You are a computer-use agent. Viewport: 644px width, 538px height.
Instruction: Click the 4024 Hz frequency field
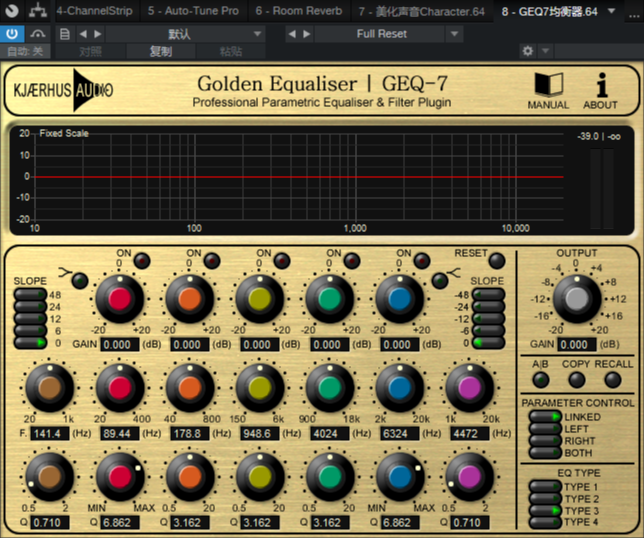pos(330,434)
